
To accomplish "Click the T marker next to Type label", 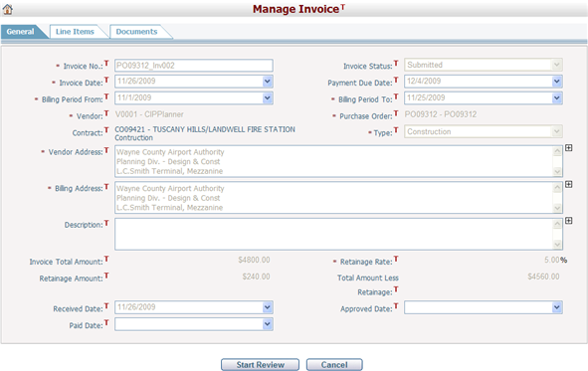I will click(x=396, y=130).
